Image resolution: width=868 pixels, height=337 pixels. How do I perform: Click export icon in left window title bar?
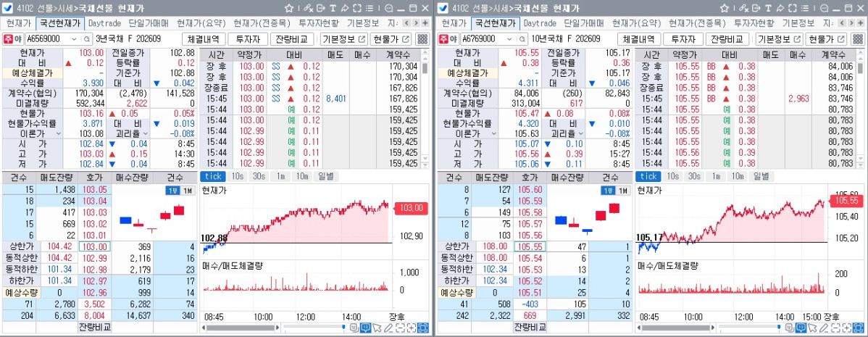click(320, 8)
